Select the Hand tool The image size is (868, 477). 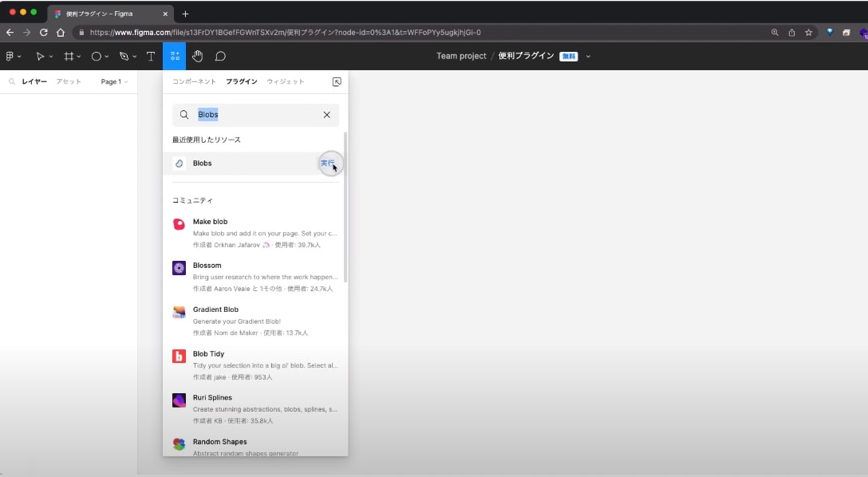click(198, 56)
